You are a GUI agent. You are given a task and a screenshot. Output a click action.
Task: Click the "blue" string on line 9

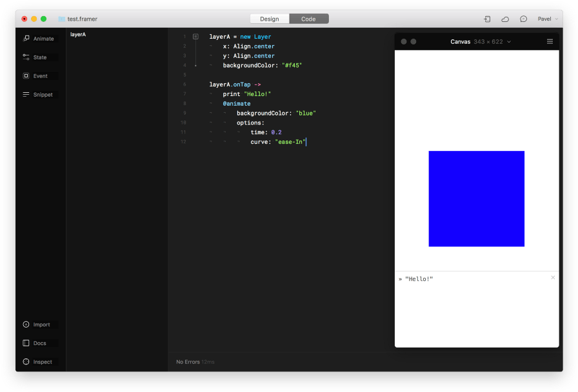point(306,113)
